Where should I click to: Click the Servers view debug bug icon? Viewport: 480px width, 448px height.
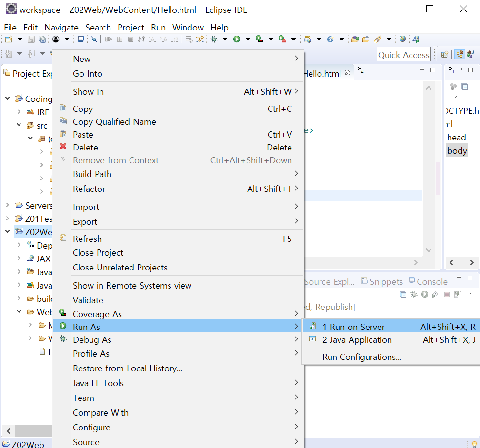tap(414, 294)
